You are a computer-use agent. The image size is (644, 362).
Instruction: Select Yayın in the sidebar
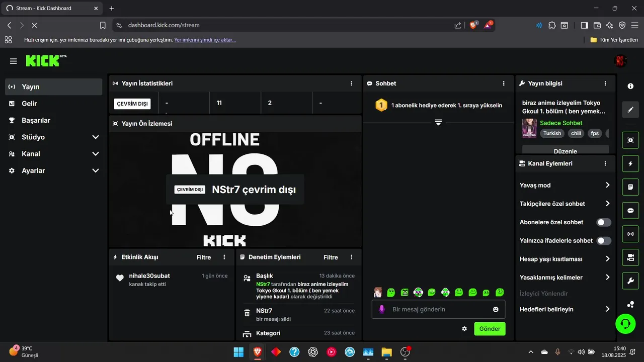click(x=54, y=86)
